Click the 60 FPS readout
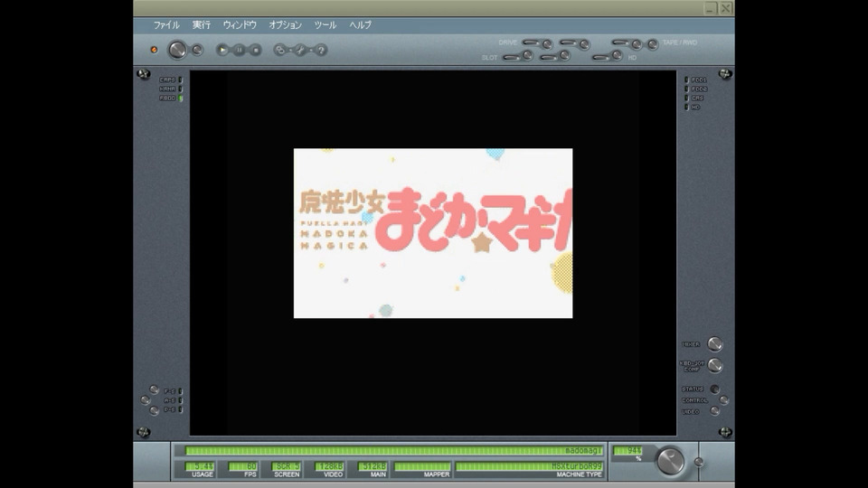 tap(243, 466)
